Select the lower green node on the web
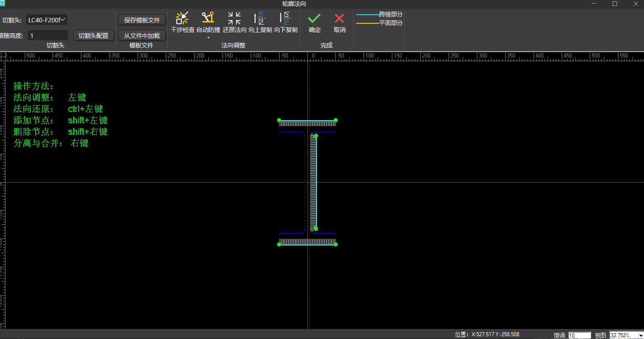644x339 pixels. coord(316,228)
